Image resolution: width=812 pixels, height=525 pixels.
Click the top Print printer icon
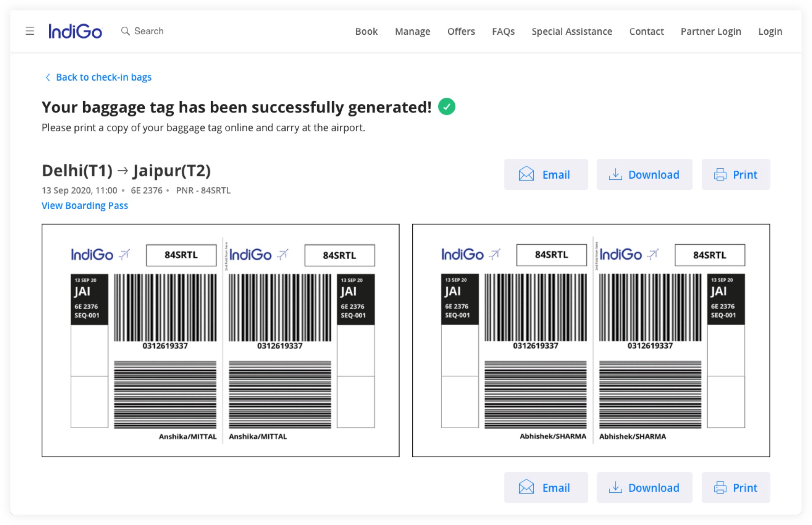720,174
